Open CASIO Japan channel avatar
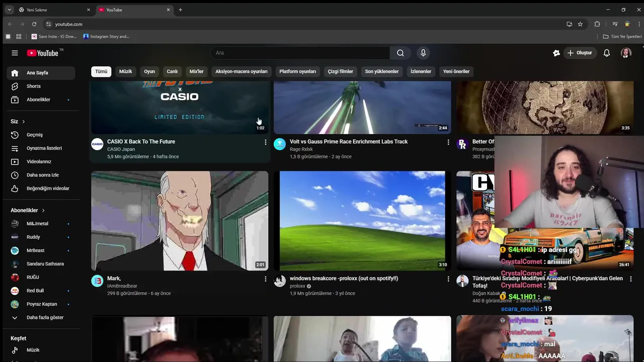 (x=97, y=144)
